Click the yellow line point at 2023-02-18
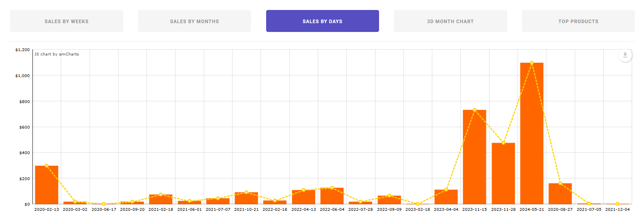Screen dimensions: 644x220 point(418,204)
